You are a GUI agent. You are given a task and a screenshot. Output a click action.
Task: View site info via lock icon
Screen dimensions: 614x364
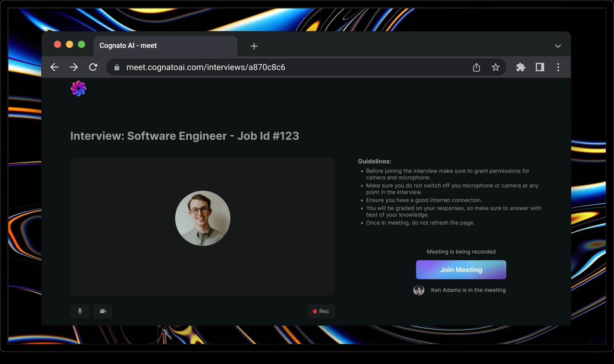pos(117,68)
